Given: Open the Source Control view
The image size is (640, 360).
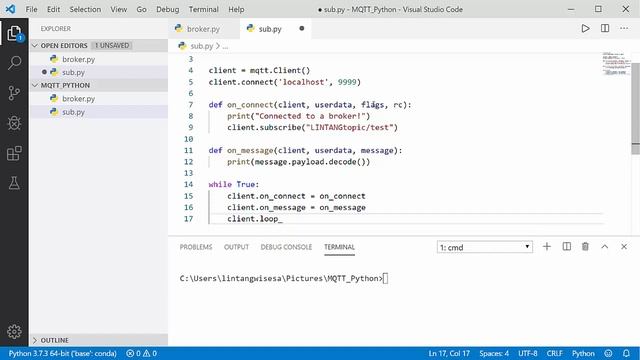Looking at the screenshot, I should click(14, 93).
